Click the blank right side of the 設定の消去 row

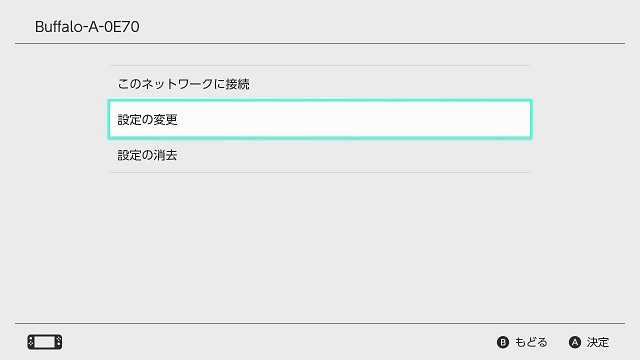(353, 155)
